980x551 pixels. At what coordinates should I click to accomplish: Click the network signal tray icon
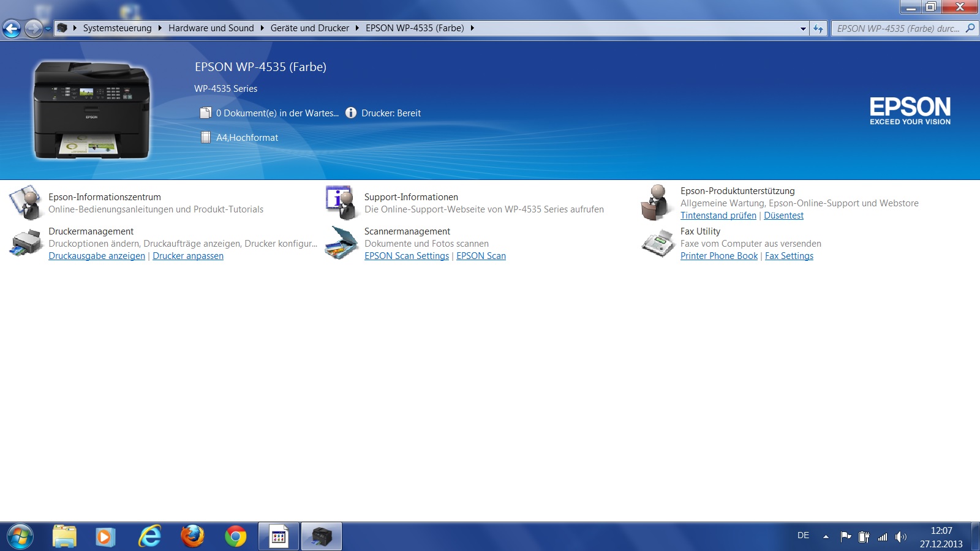(883, 537)
